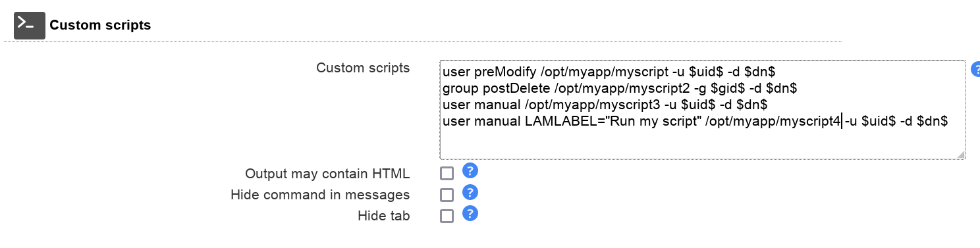Click the terminal icon beside Custom scripts heading
Viewport: 980px width, 248px height.
coord(30,26)
